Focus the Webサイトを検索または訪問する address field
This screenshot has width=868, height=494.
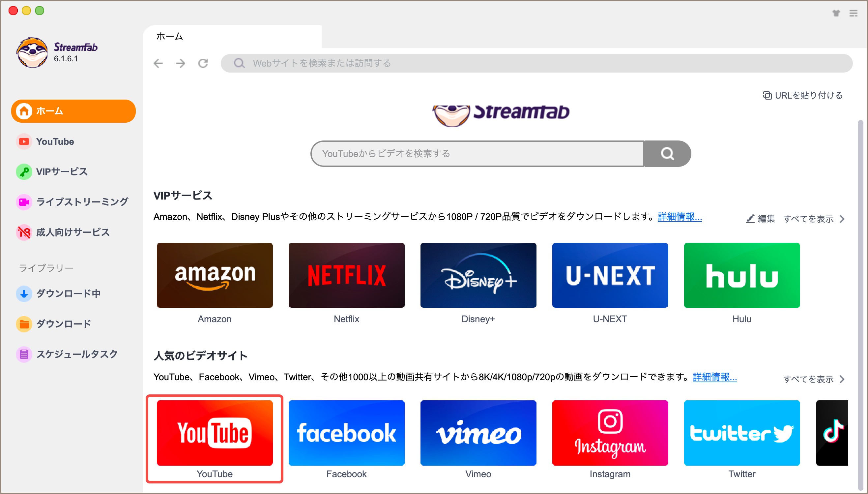(x=536, y=63)
